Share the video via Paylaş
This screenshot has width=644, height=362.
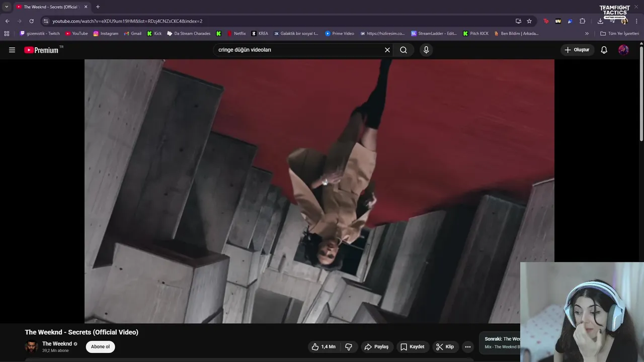click(x=377, y=347)
